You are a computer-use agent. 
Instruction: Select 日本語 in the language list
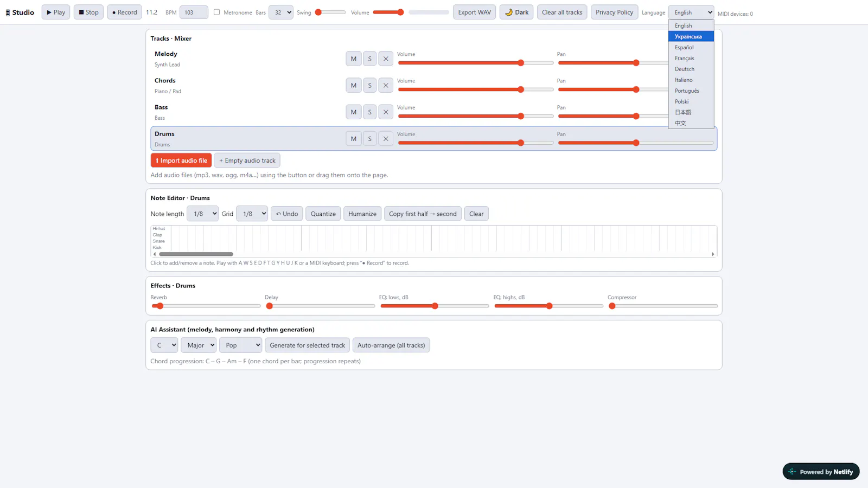pyautogui.click(x=691, y=112)
